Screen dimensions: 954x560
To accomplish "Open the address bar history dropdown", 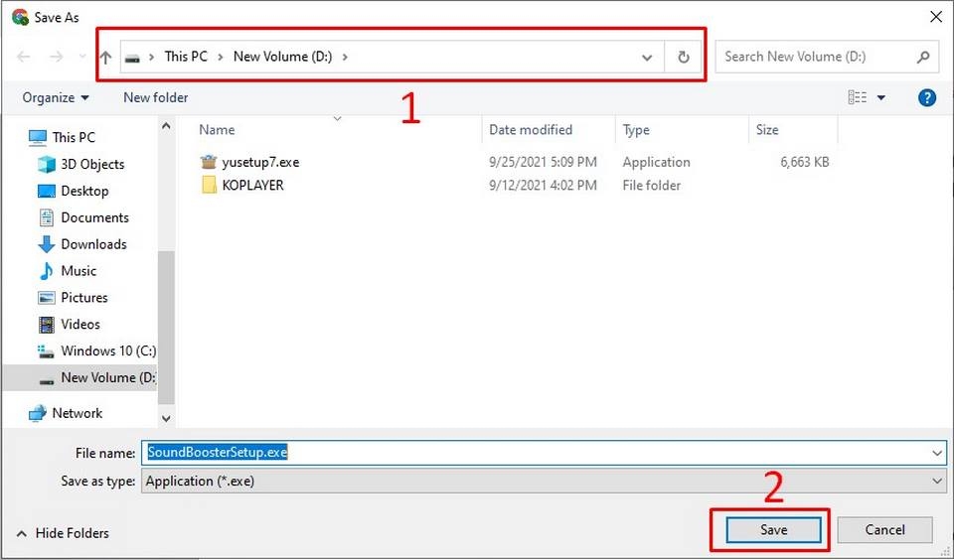I will [x=647, y=58].
